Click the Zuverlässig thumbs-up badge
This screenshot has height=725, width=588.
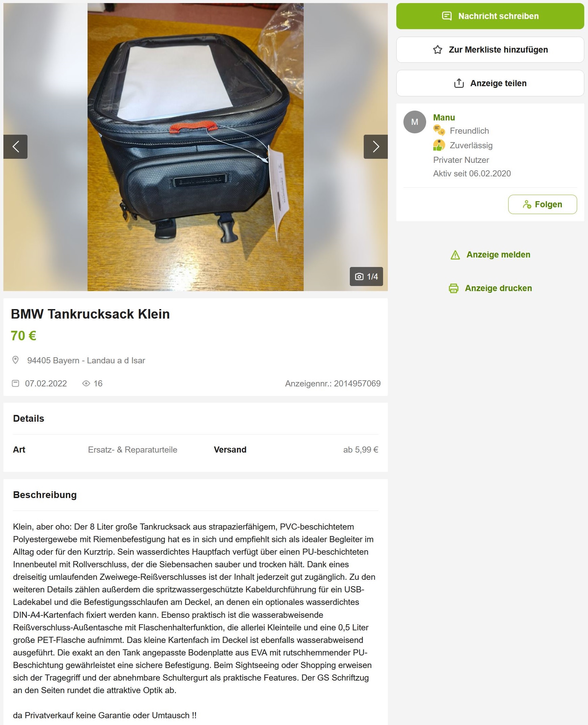[439, 145]
